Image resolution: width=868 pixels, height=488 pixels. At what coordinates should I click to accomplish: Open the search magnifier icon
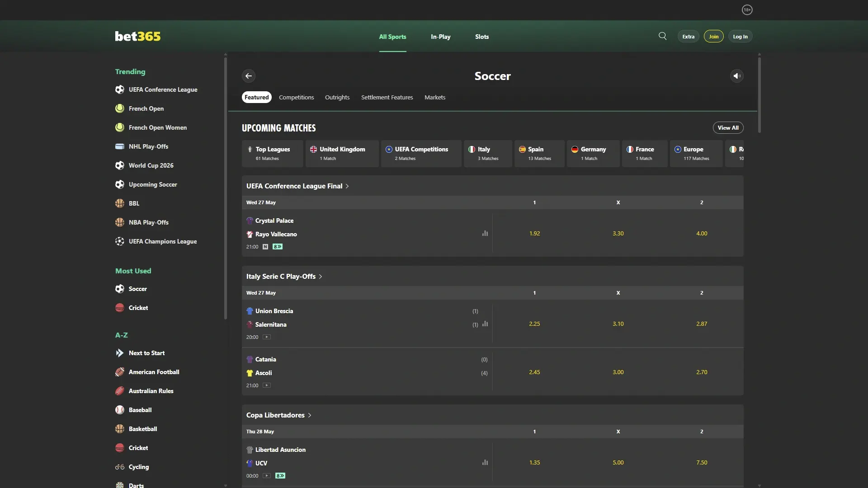[x=662, y=36]
